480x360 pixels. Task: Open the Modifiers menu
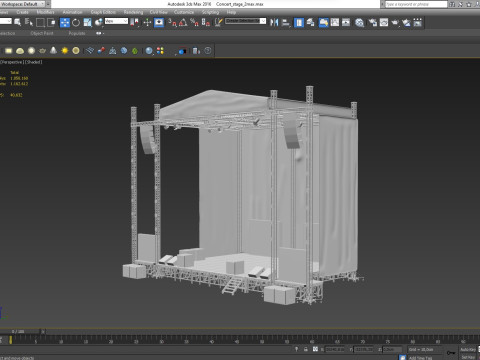pos(45,12)
